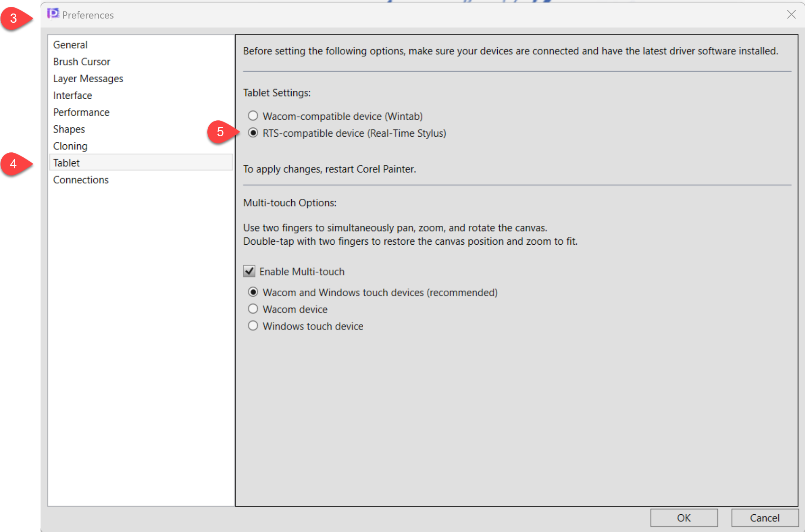Toggle the Enable Multi-touch checkbox
The height and width of the screenshot is (532, 805).
(x=249, y=271)
